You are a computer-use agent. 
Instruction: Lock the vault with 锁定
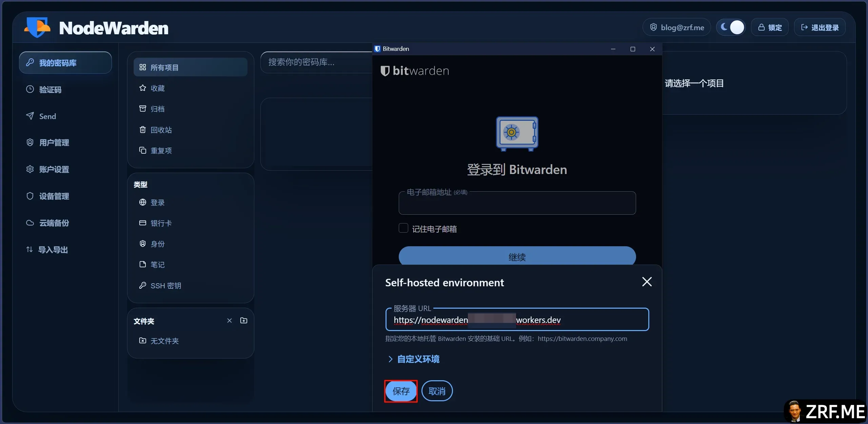point(770,27)
